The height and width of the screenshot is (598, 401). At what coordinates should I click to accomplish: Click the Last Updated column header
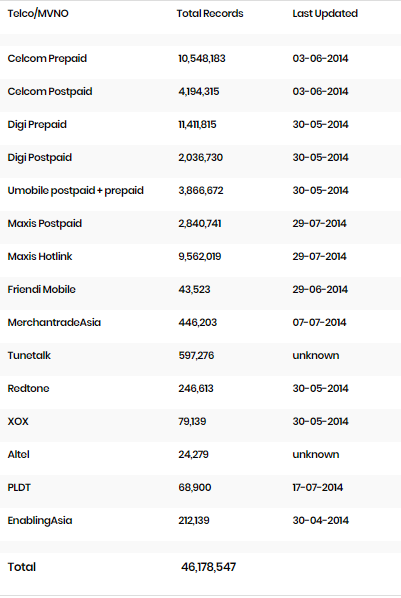point(325,14)
